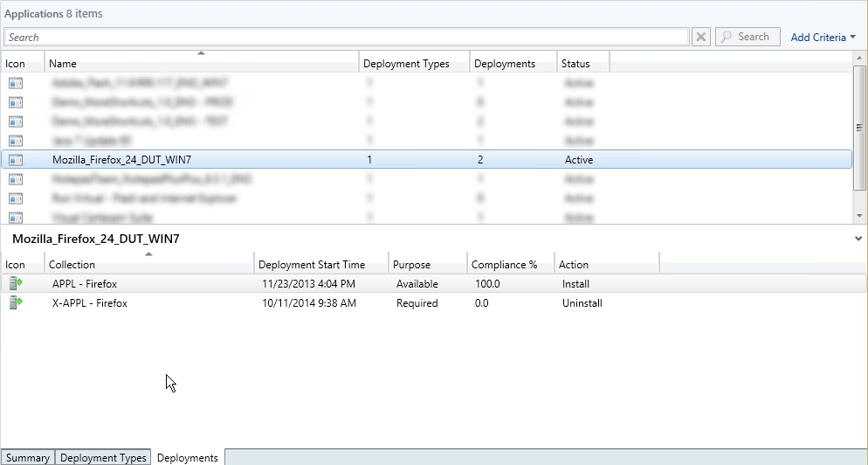This screenshot has height=465, width=868.
Task: Click the application icon directly below Mozilla Firefox
Action: 16,179
